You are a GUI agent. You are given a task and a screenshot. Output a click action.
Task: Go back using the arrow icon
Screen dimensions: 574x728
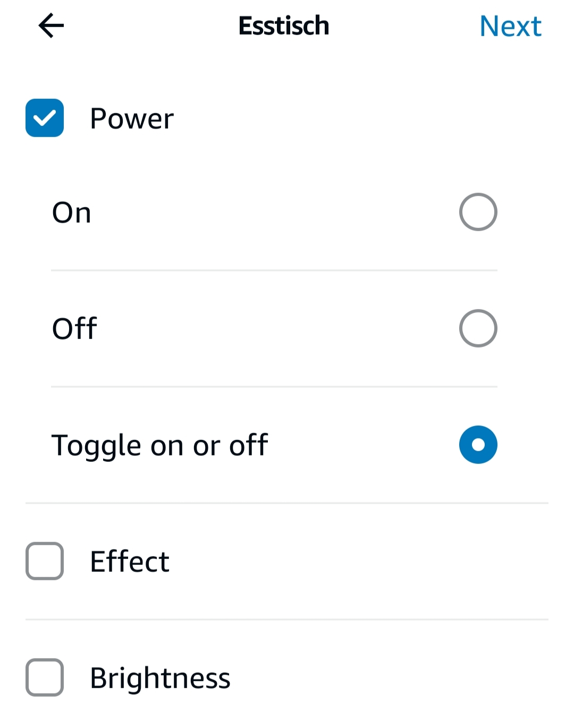(x=51, y=26)
